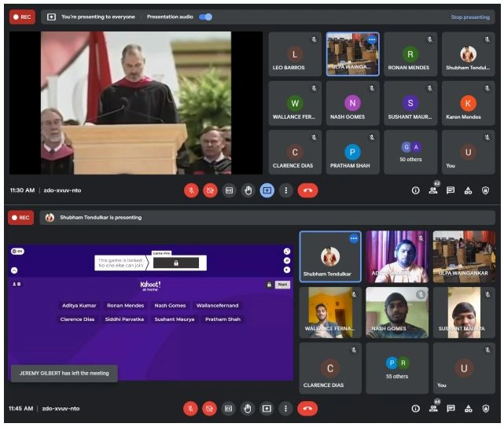Raise hand in 11:30 AM meeting
This screenshot has height=427, width=504.
248,190
